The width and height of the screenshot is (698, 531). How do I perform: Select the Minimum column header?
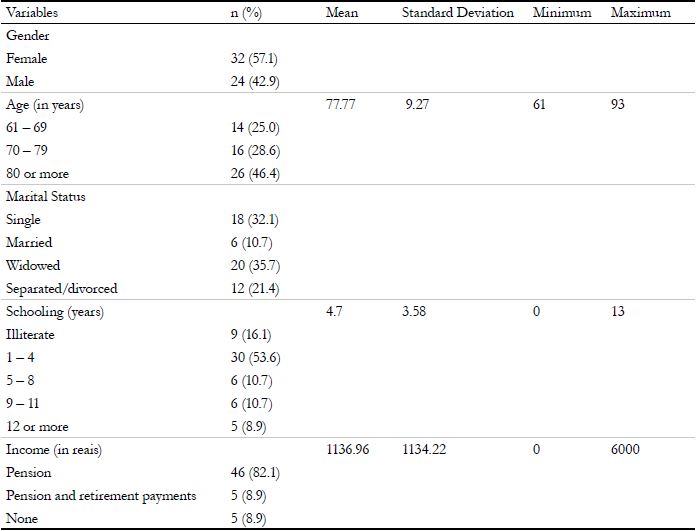[562, 13]
